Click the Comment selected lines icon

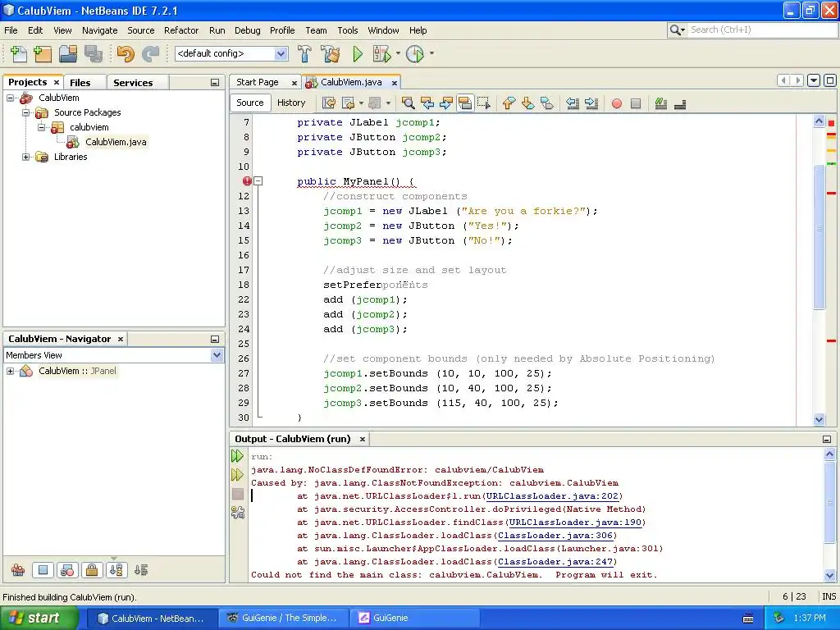(x=660, y=103)
